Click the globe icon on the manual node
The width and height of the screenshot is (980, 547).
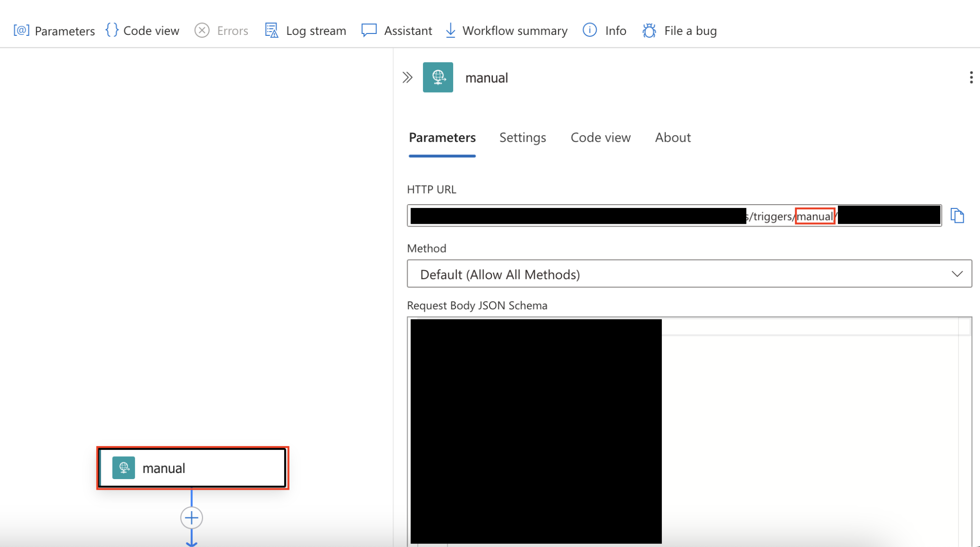pos(124,468)
